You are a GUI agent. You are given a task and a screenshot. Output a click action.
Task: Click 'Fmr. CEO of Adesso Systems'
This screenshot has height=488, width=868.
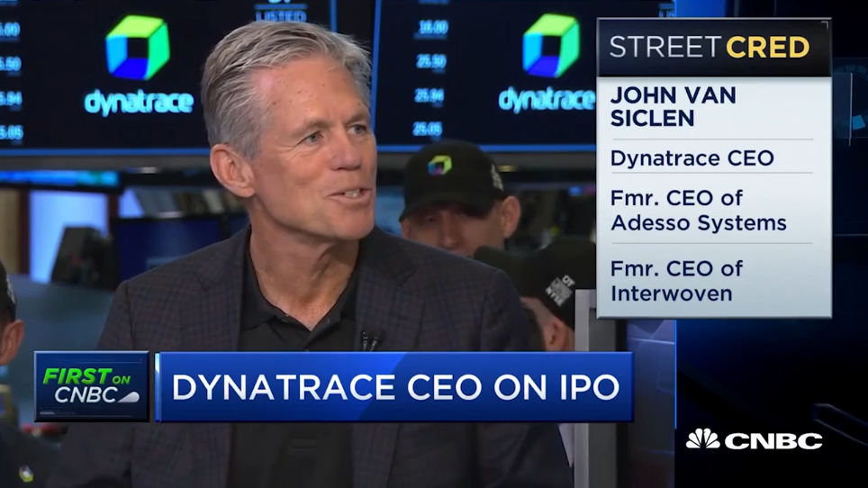[698, 211]
